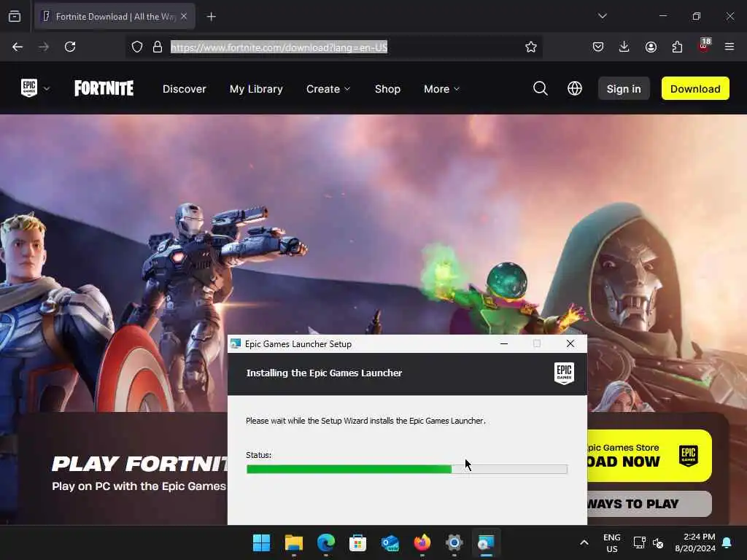The width and height of the screenshot is (747, 560).
Task: Switch to Firefox in the taskbar
Action: [422, 542]
